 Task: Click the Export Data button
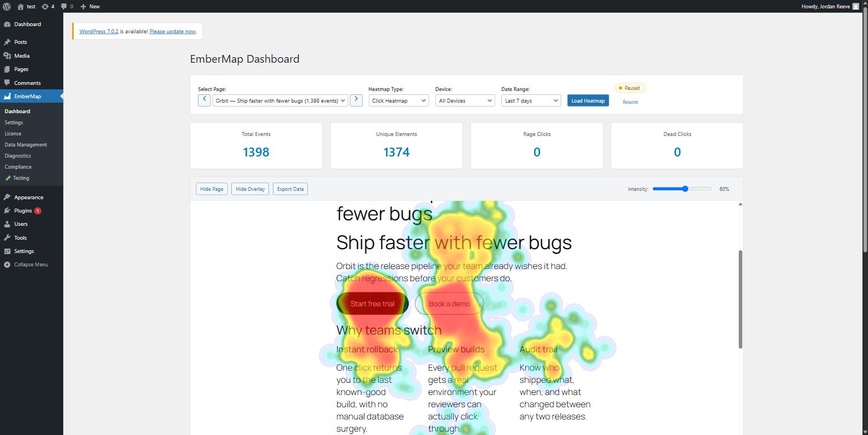(x=290, y=189)
